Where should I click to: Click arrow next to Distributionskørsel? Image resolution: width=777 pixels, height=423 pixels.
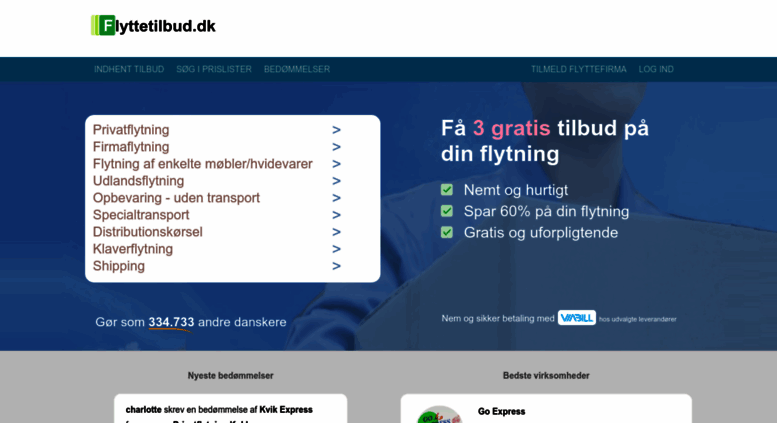(x=336, y=232)
